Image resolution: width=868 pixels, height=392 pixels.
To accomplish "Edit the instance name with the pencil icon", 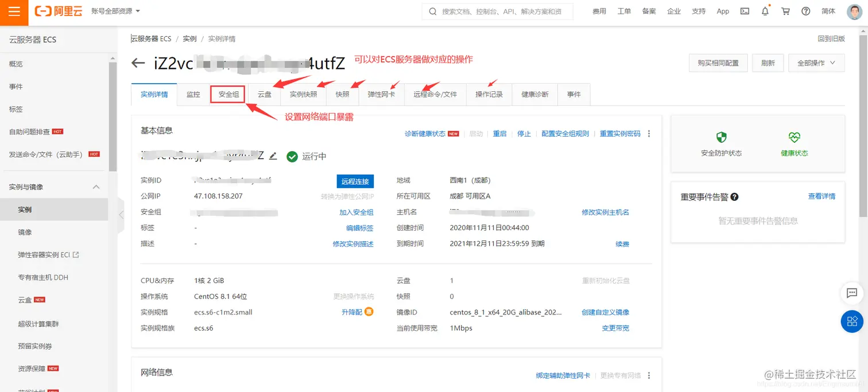I will coord(273,156).
